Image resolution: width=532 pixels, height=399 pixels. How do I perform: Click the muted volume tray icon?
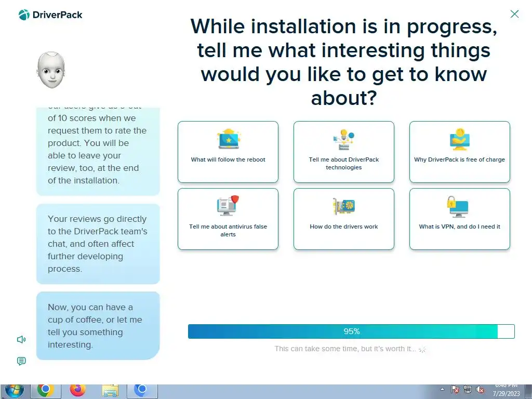point(480,390)
